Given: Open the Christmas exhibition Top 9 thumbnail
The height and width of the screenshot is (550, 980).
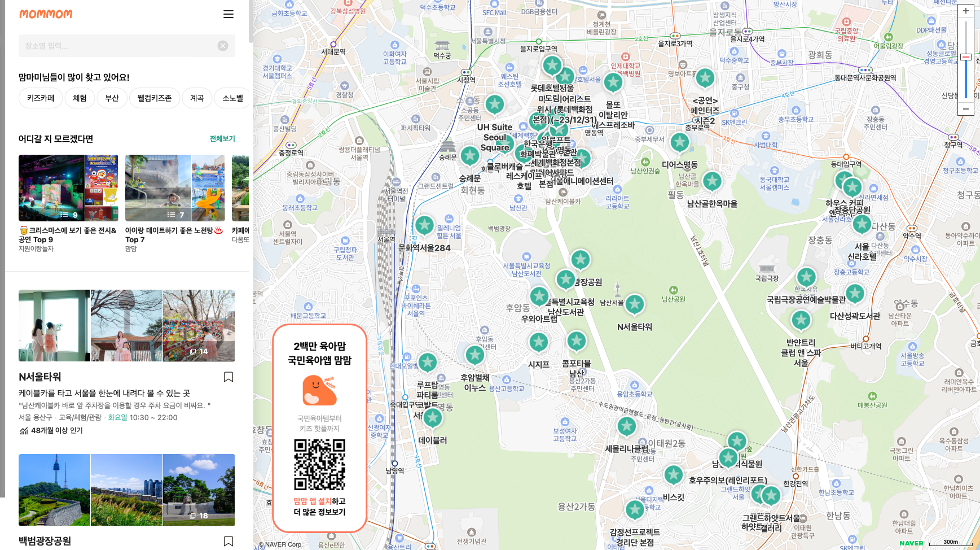Looking at the screenshot, I should (x=68, y=188).
